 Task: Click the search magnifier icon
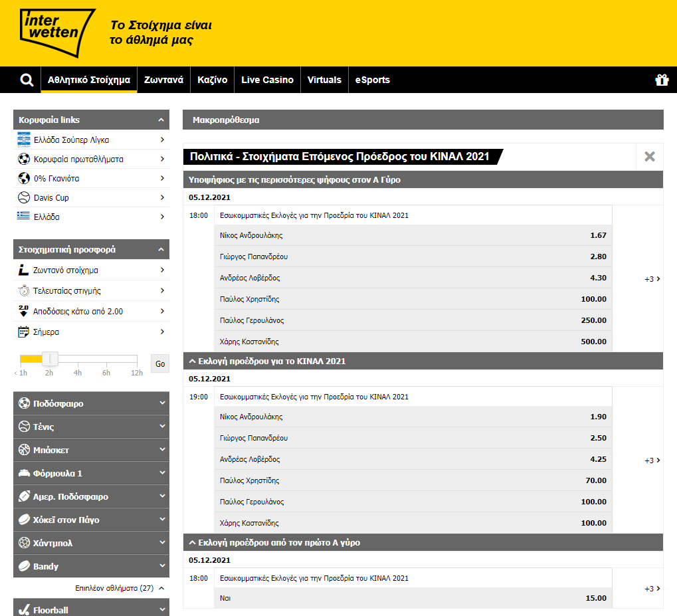click(27, 80)
